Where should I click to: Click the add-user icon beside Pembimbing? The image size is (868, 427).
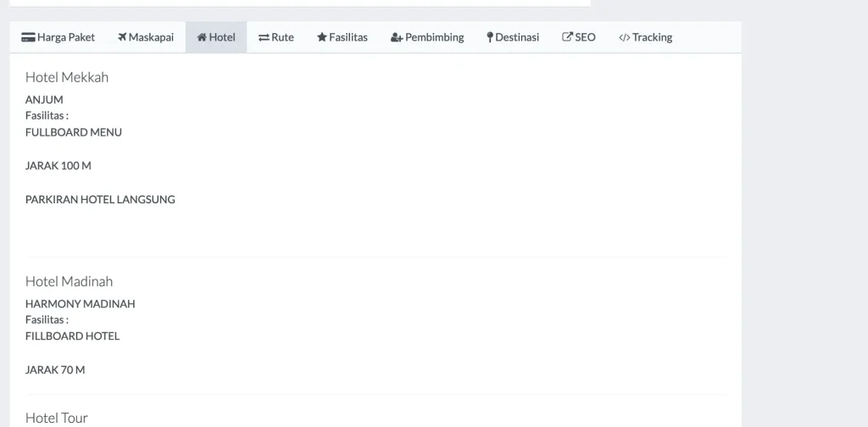click(x=397, y=37)
